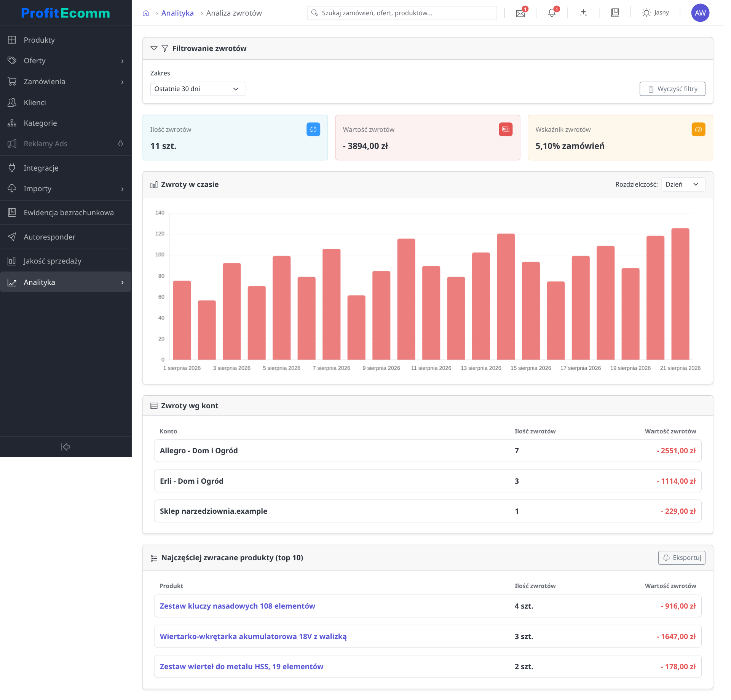The width and height of the screenshot is (731, 700).
Task: Expand the Zamówienia sidebar submenu
Action: pyautogui.click(x=122, y=82)
